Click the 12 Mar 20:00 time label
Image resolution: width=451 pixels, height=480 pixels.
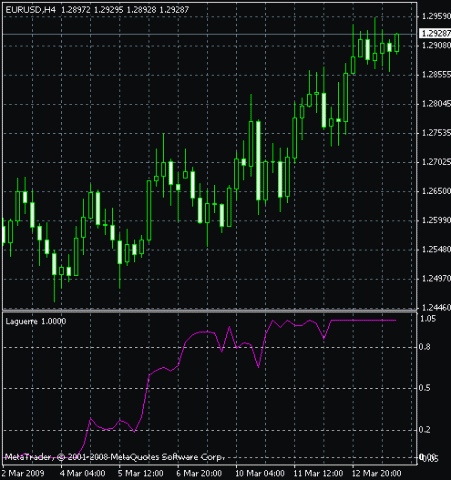point(377,473)
